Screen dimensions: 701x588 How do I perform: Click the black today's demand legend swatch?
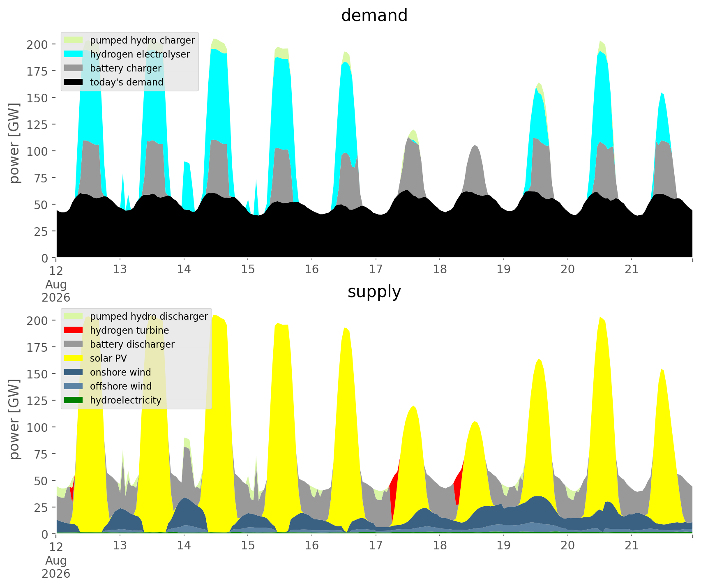74,82
